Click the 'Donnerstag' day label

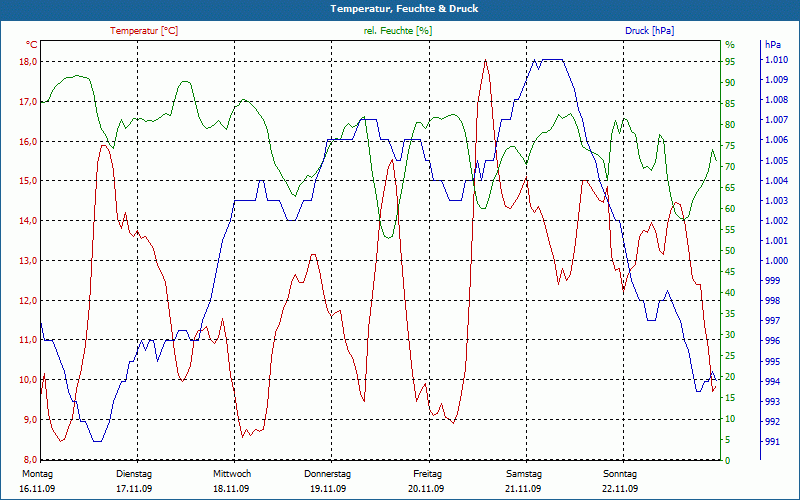click(328, 474)
